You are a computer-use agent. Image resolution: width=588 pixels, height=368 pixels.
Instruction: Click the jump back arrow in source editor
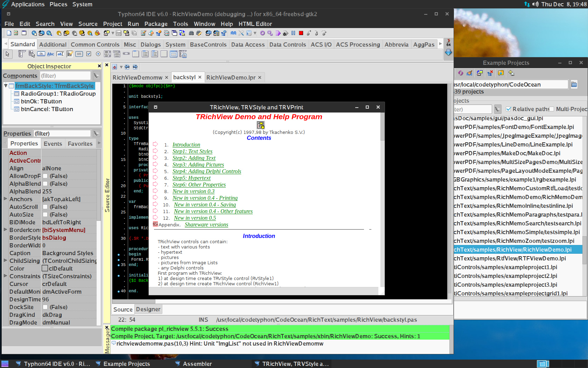tap(127, 67)
